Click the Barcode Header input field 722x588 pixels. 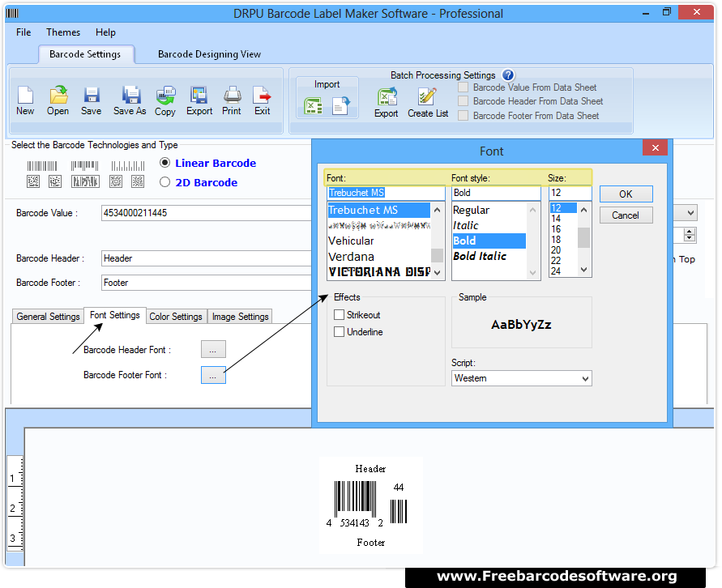[207, 258]
